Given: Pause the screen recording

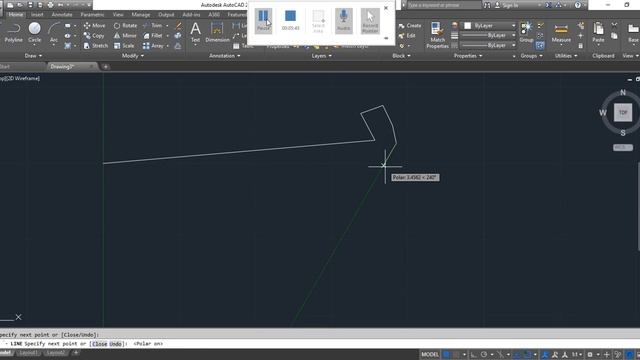Looking at the screenshot, I should point(263,21).
